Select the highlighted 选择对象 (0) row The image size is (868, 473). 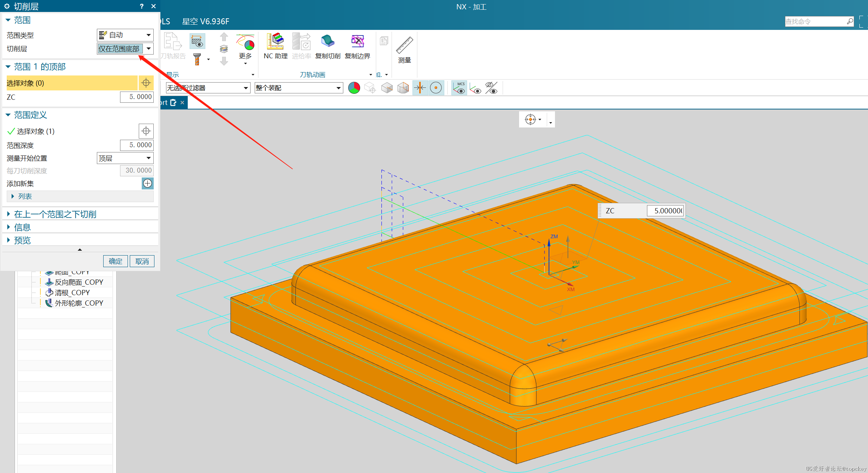(72, 83)
